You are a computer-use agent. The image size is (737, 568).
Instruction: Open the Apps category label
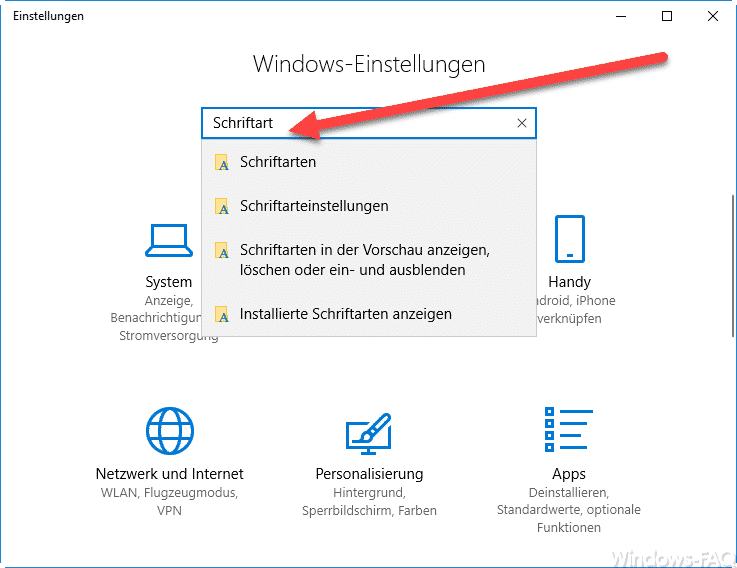[569, 474]
